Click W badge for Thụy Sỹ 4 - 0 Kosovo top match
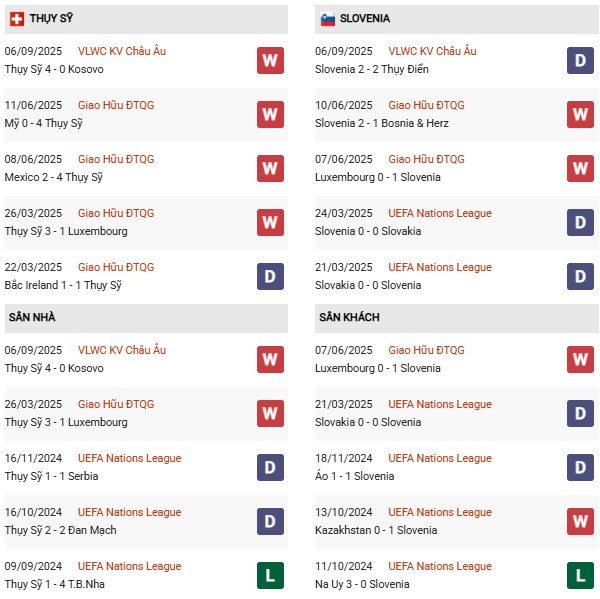 tap(270, 60)
